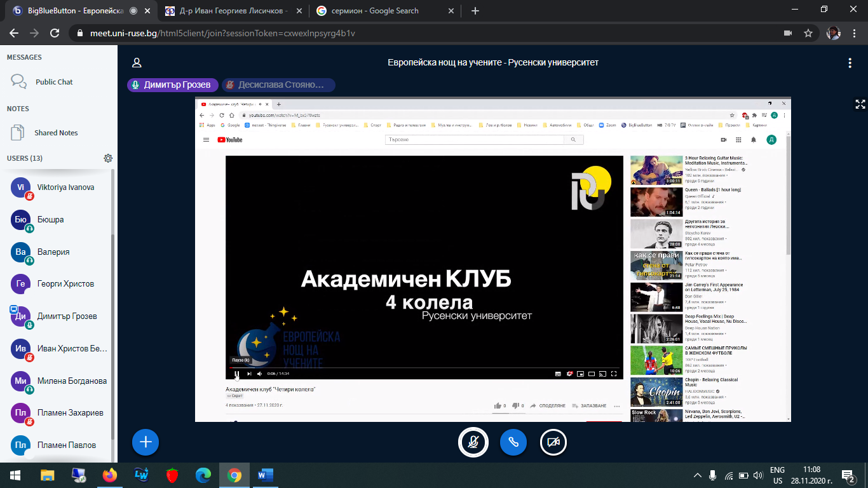The image size is (868, 488).
Task: Click the blue plus actions button
Action: coord(146,442)
